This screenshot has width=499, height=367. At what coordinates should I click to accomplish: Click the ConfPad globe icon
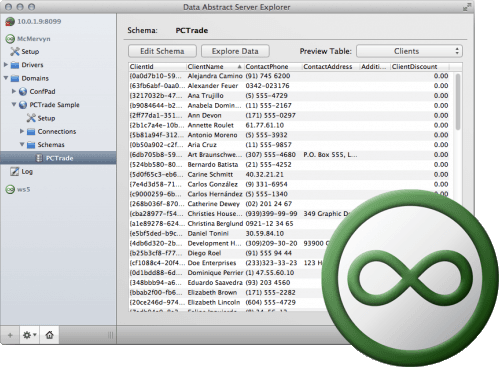pyautogui.click(x=23, y=92)
